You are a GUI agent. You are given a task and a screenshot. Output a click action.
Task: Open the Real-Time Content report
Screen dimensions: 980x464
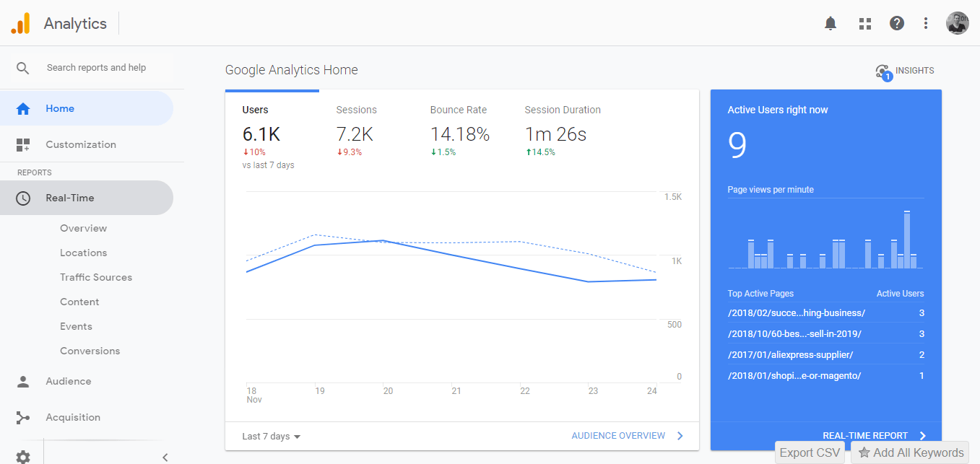tap(79, 302)
